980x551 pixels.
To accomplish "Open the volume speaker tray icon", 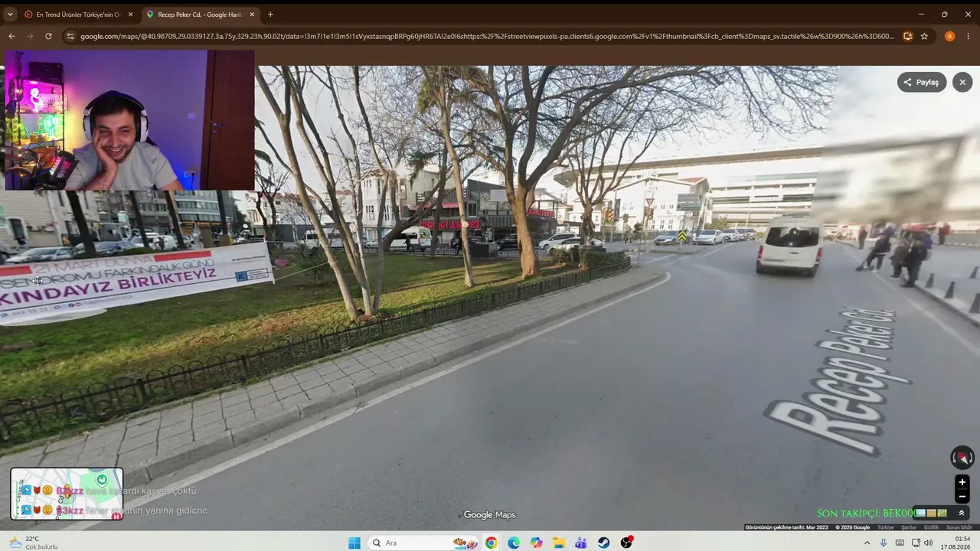I will 929,543.
